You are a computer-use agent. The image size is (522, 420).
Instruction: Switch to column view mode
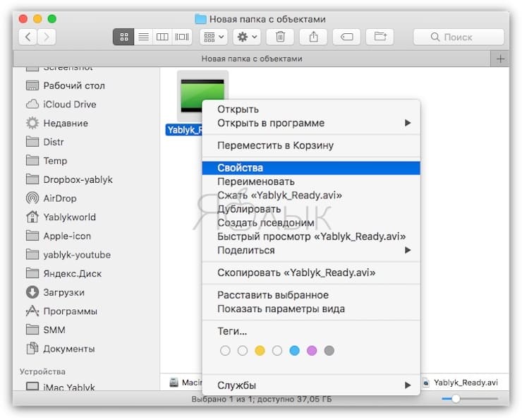click(162, 37)
